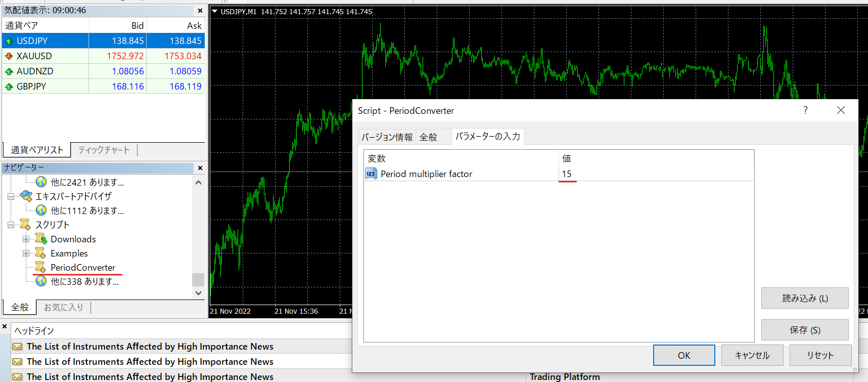The height and width of the screenshot is (382, 868).
Task: Switch to the バージョン情報 tab
Action: tap(387, 137)
